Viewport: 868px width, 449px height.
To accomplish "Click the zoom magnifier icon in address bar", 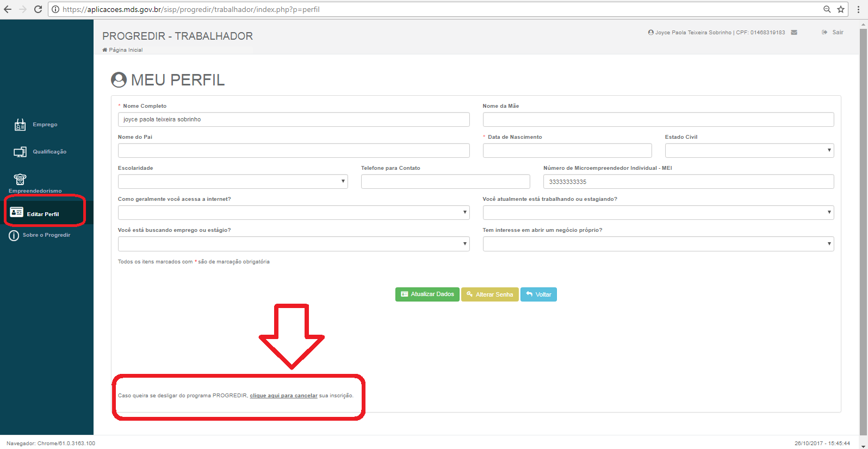I will point(827,9).
